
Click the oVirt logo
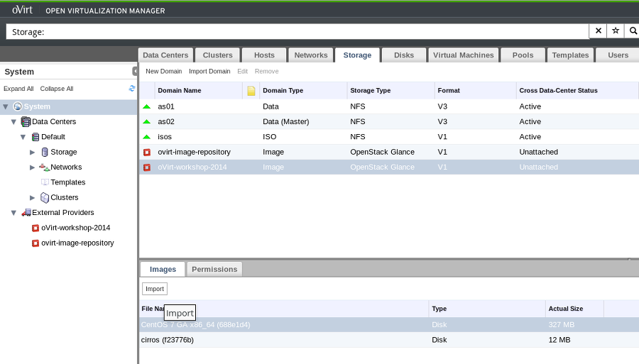pyautogui.click(x=22, y=10)
